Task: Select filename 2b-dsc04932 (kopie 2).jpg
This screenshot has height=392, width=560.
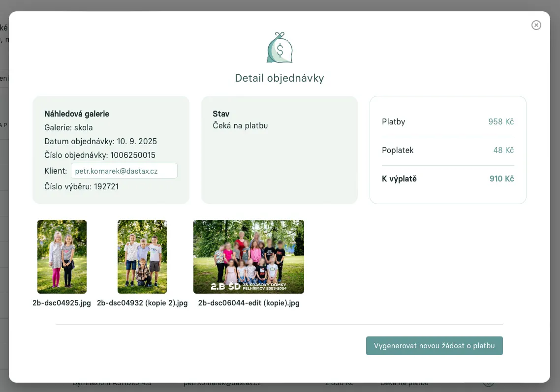Action: (x=142, y=303)
